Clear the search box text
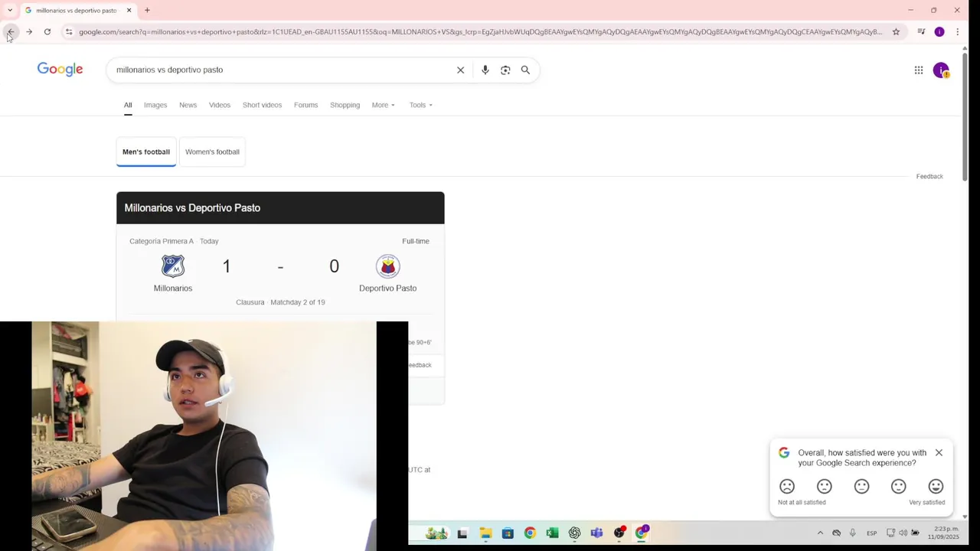Screen dimensions: 980x551 click(461, 70)
